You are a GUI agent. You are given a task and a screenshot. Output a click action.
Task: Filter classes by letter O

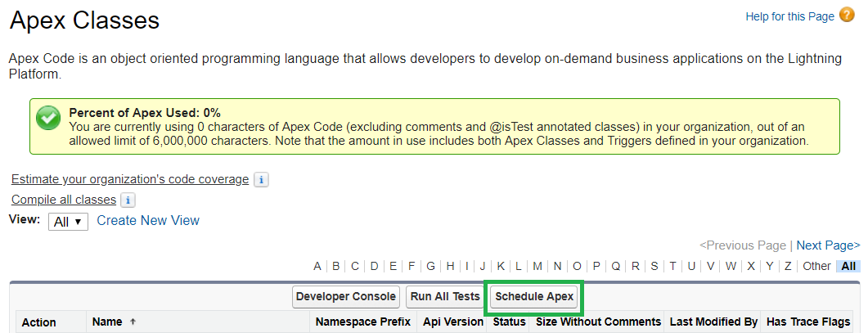coord(577,267)
